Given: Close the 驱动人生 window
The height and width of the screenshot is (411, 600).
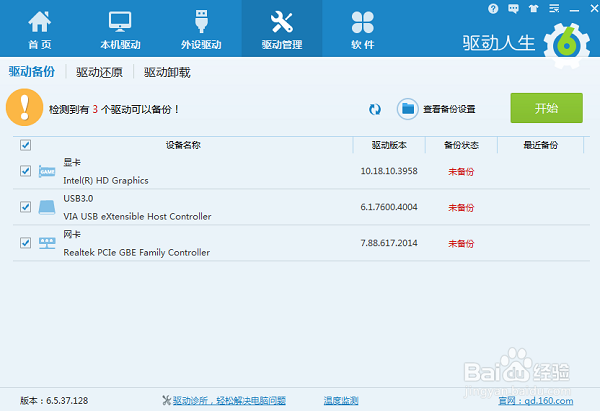Looking at the screenshot, I should coord(594,8).
